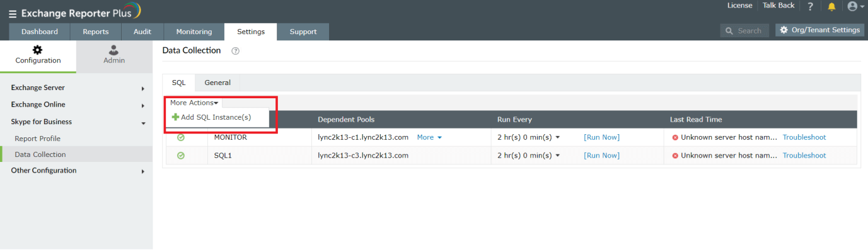
Task: Select the Configuration gear section
Action: (x=38, y=55)
